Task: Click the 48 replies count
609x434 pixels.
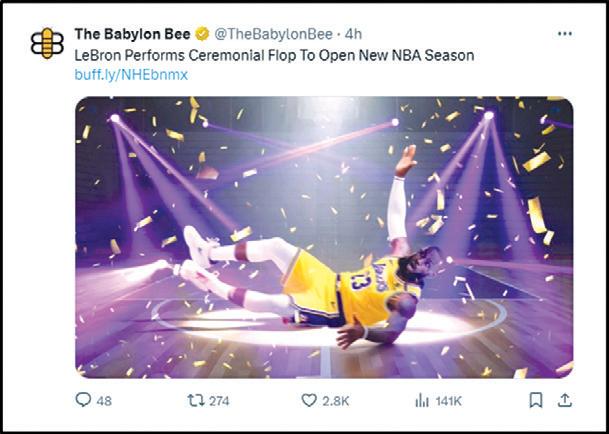Action: click(x=105, y=401)
